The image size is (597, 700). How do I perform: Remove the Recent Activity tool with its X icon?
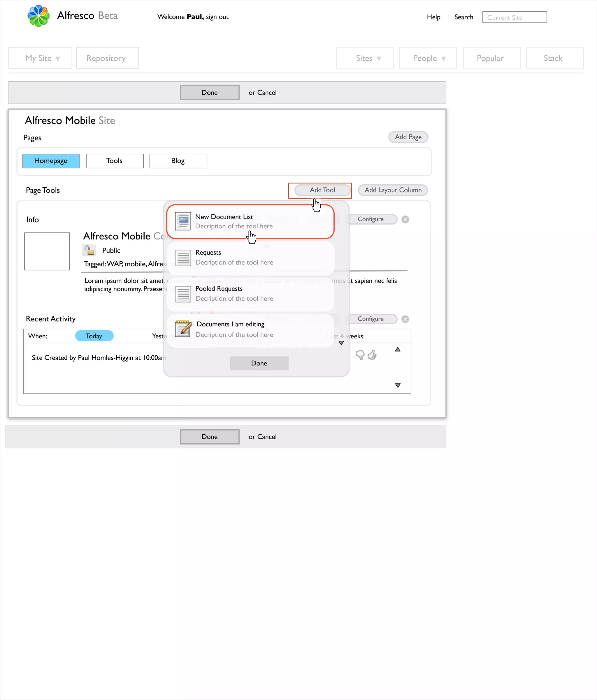405,319
